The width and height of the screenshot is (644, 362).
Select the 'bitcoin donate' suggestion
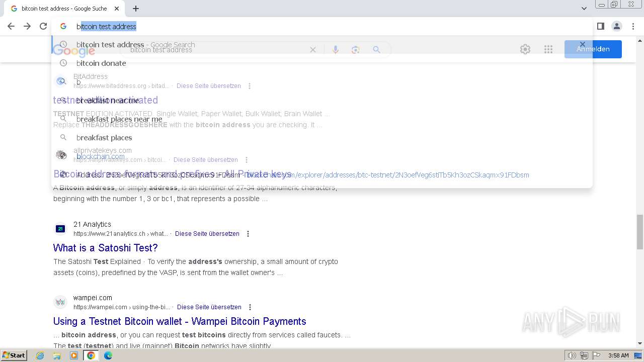[322, 63]
